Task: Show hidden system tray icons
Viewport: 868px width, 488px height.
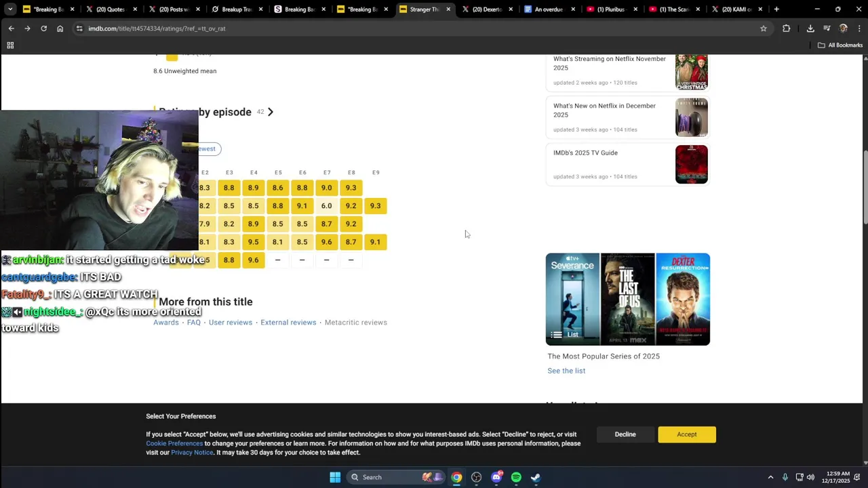Action: click(770, 477)
